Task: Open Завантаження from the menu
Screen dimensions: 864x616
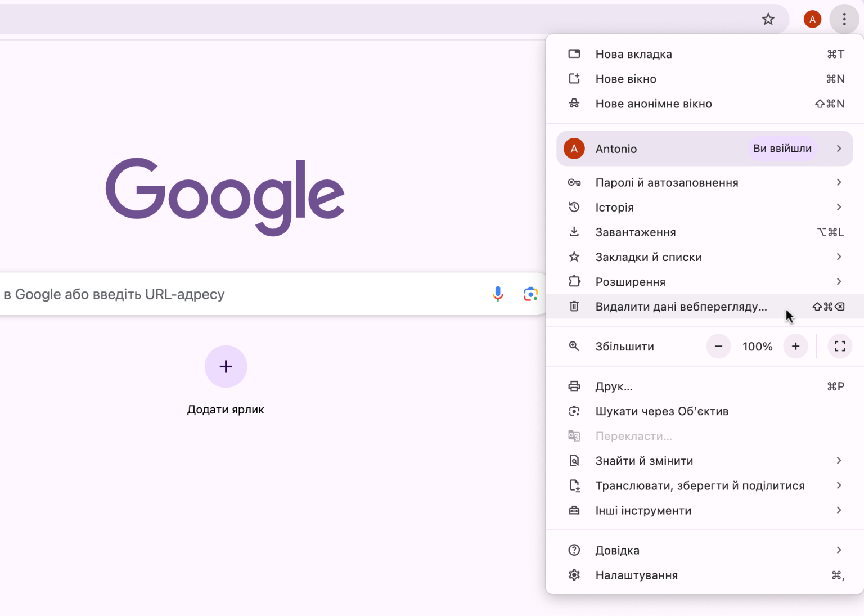Action: [x=636, y=232]
